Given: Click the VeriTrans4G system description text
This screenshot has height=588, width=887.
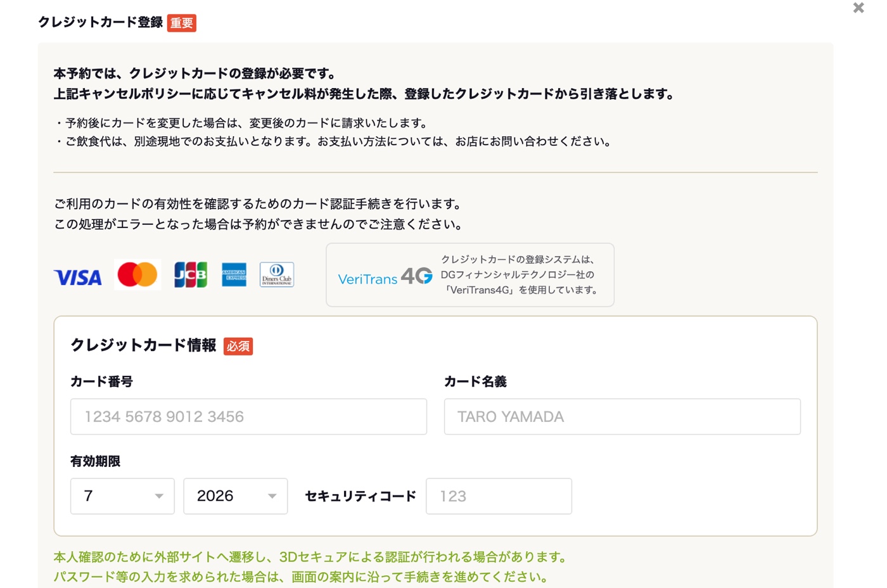Looking at the screenshot, I should (x=520, y=274).
